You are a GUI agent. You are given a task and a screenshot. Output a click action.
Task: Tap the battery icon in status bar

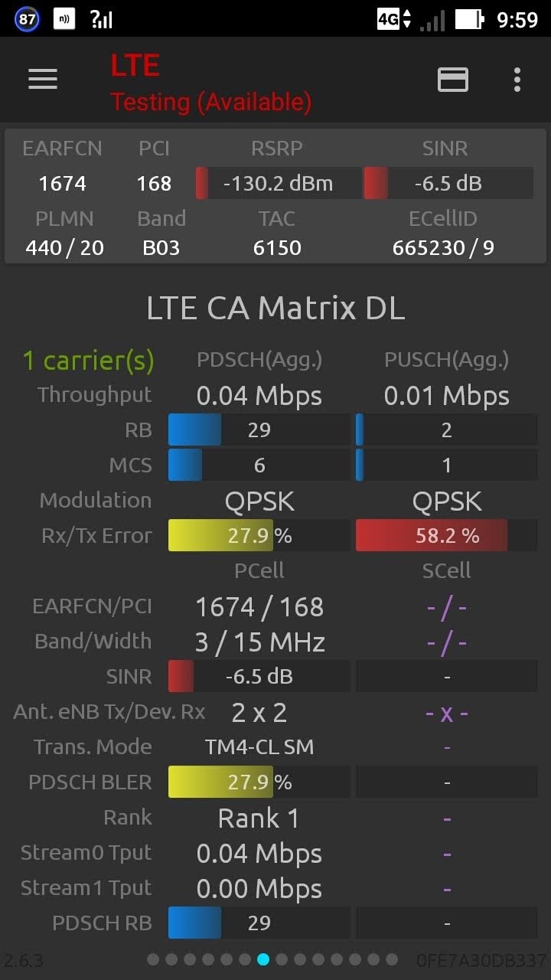pyautogui.click(x=469, y=19)
